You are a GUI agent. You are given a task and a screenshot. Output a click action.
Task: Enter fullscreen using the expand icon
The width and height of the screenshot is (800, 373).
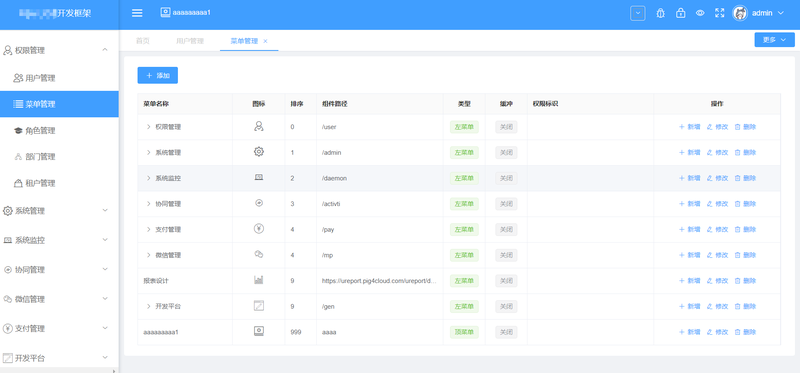[x=719, y=13]
